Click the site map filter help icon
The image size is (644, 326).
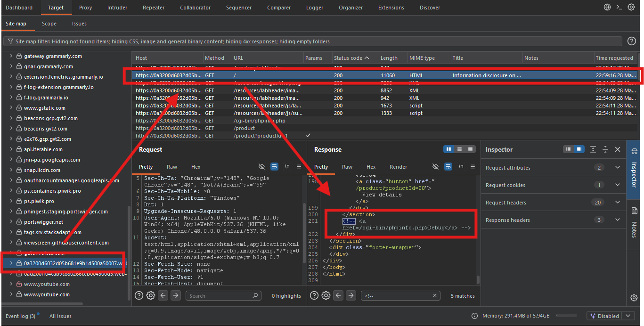632,41
